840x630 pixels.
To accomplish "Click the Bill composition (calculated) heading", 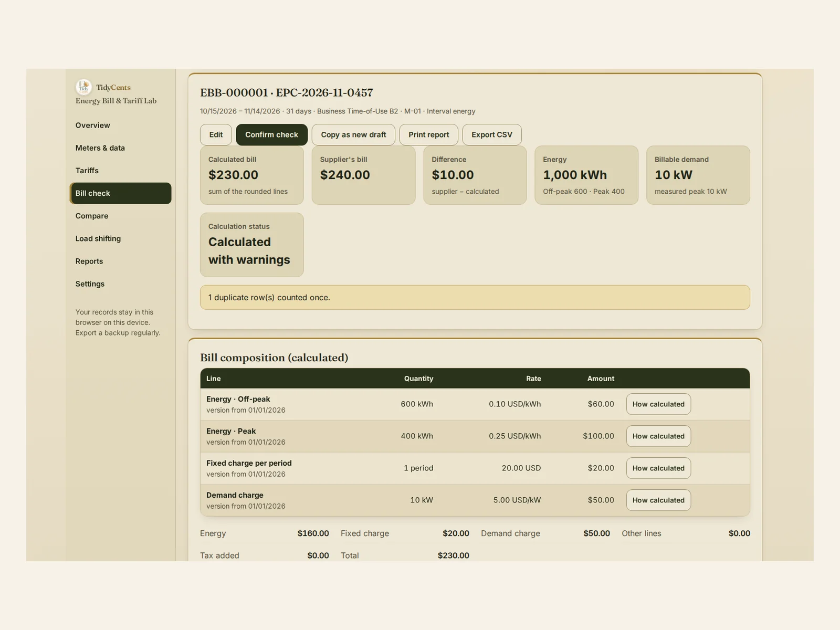I will tap(274, 358).
